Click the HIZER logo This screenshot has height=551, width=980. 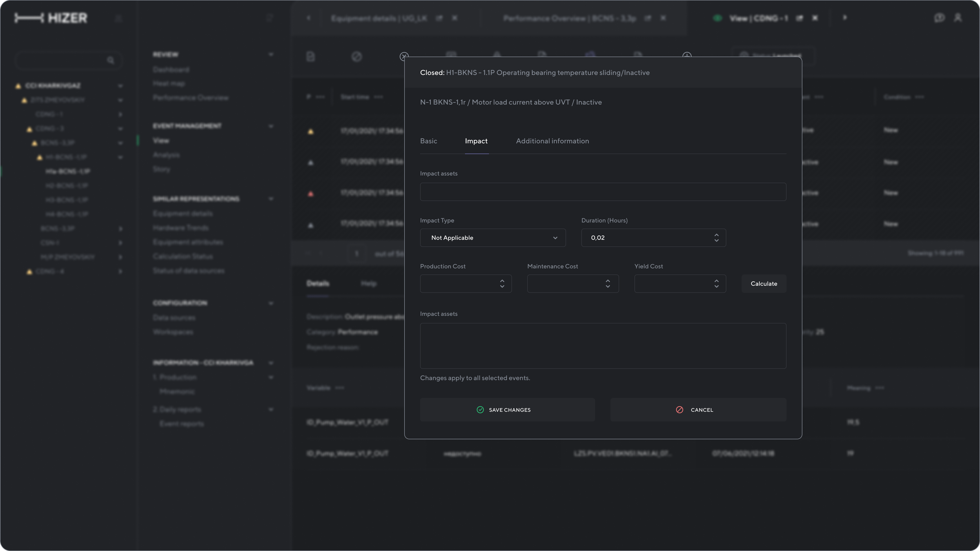pos(51,18)
